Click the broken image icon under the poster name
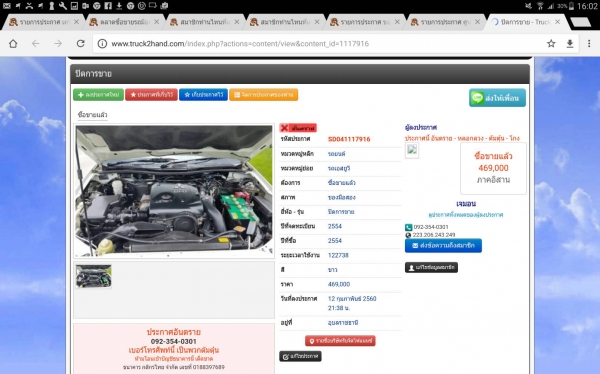 [412, 150]
